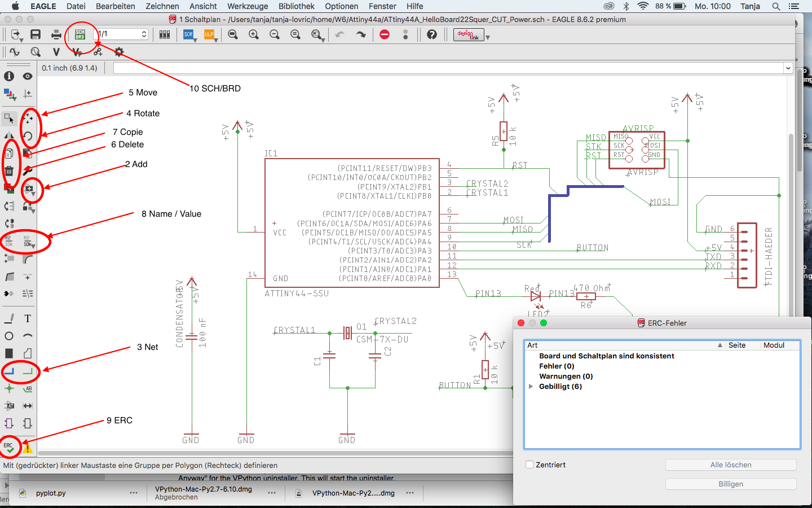Click the Zoom out magnifier icon
This screenshot has height=508, width=812.
coord(275,34)
